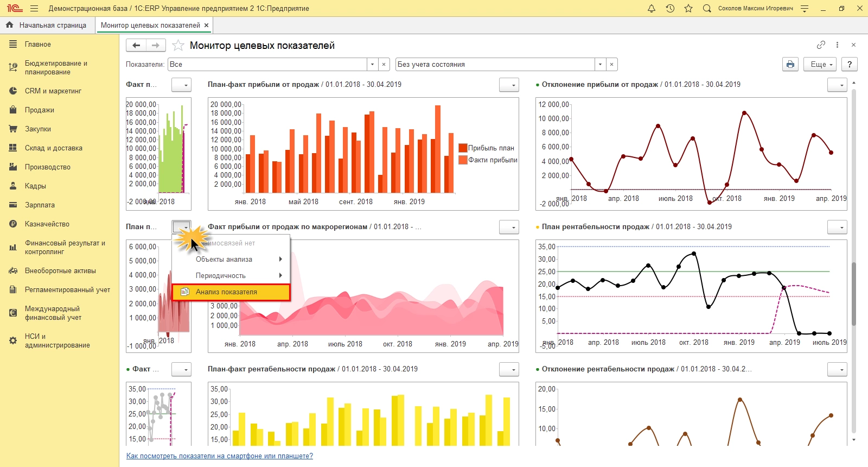Click the question mark help button
Viewport: 868px width, 467px height.
pos(850,64)
